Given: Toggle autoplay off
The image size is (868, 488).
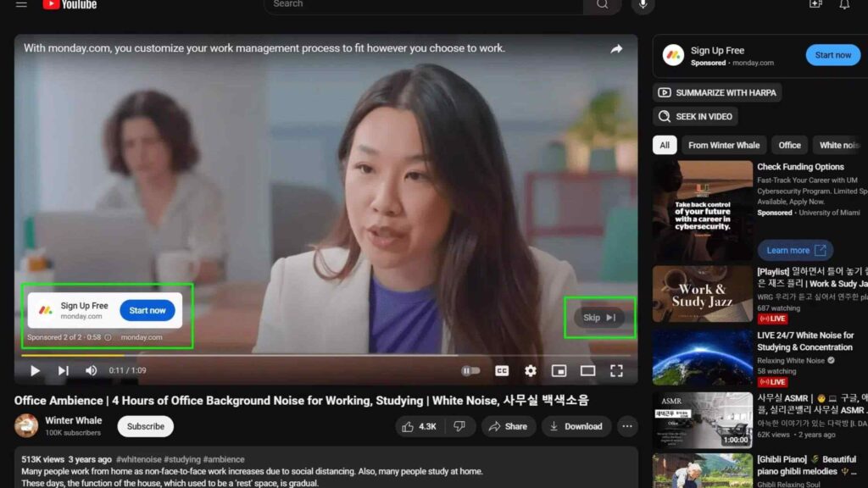Looking at the screenshot, I should [471, 370].
